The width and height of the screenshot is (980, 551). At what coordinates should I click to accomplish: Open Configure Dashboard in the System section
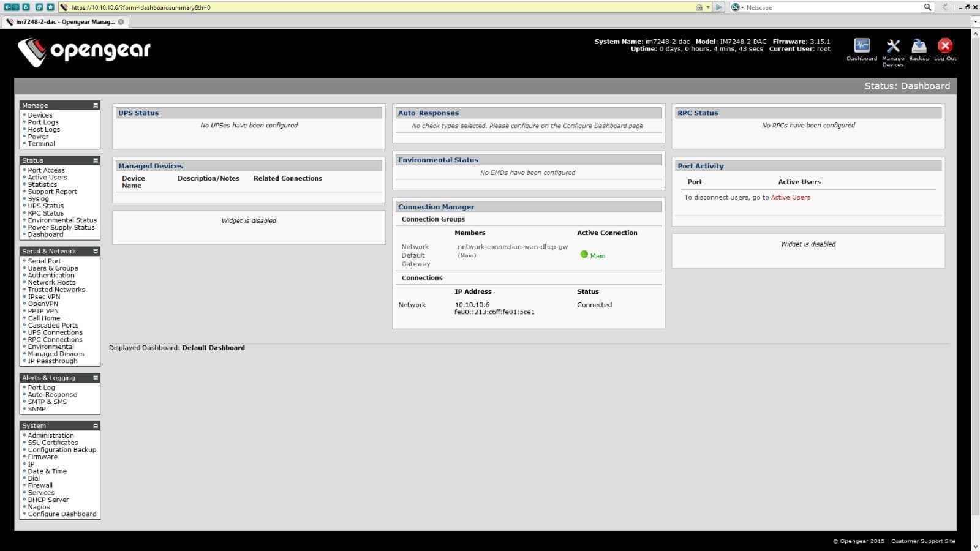point(61,514)
